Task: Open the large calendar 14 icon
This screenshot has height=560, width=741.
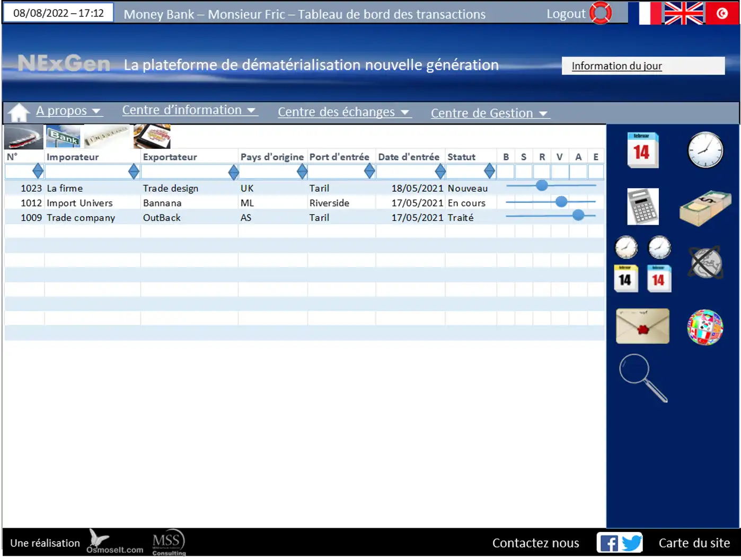Action: pos(643,150)
